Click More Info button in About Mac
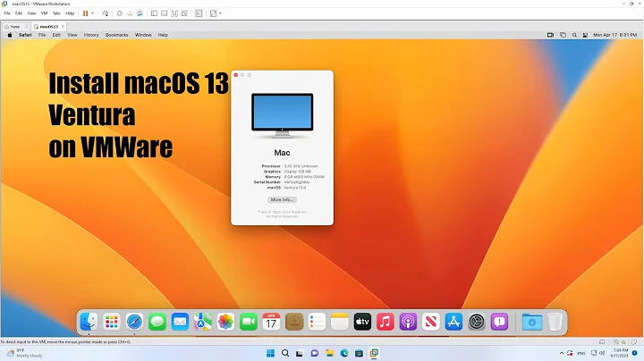 282,200
